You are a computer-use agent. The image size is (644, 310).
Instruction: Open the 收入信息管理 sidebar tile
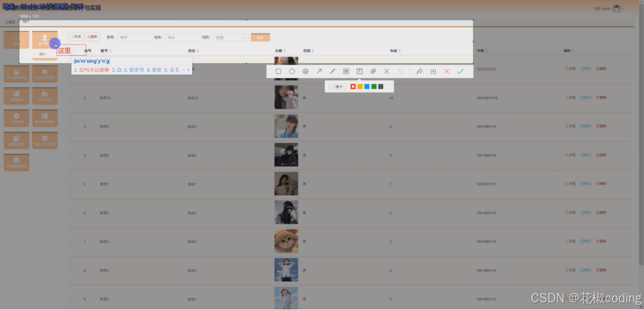[16, 74]
